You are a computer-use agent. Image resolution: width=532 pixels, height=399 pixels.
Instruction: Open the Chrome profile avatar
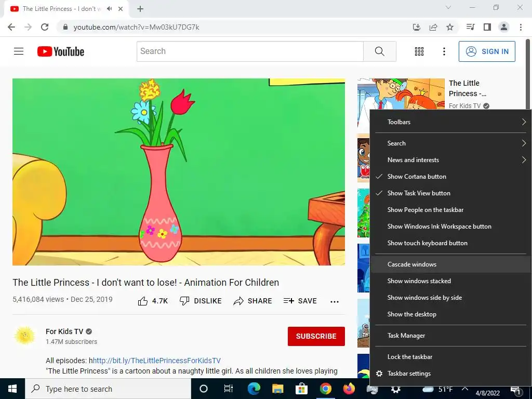504,27
